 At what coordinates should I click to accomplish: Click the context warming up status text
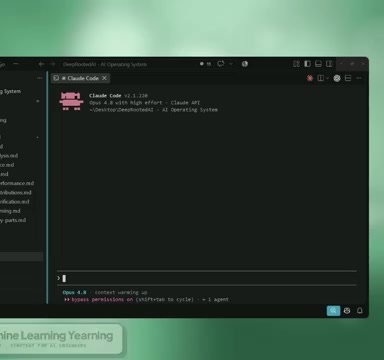[121, 292]
